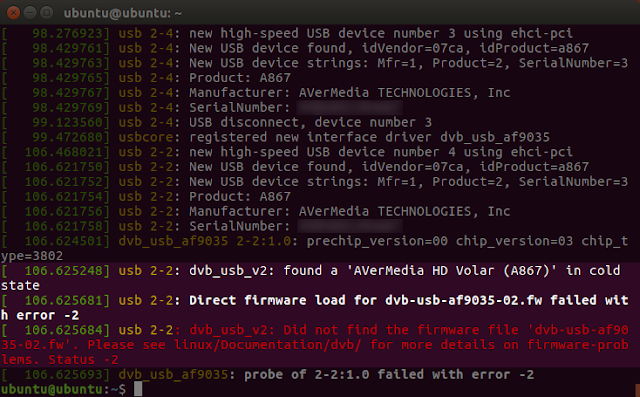Click the cursor block after the prompt
640x397 pixels.
[x=138, y=389]
